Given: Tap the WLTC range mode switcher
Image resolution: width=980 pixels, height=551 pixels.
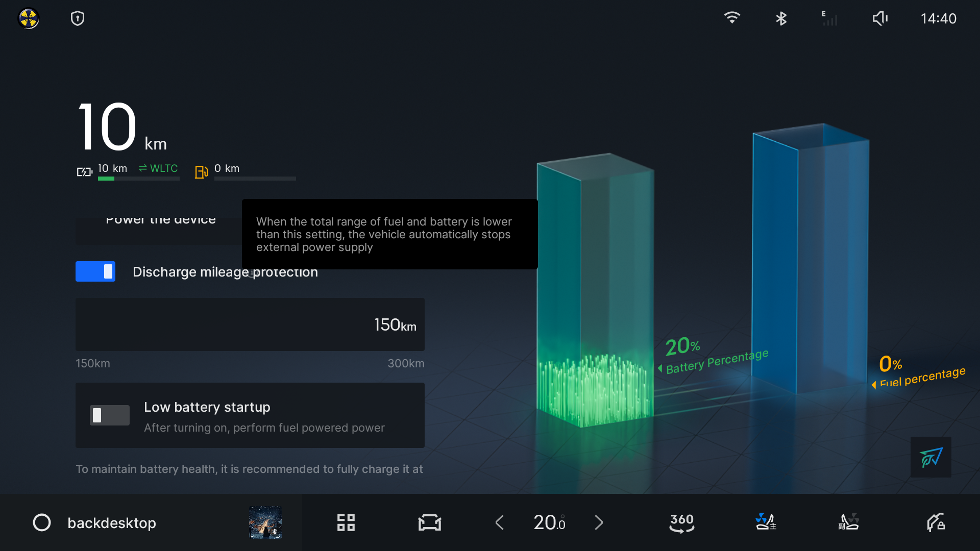Looking at the screenshot, I should click(x=158, y=168).
